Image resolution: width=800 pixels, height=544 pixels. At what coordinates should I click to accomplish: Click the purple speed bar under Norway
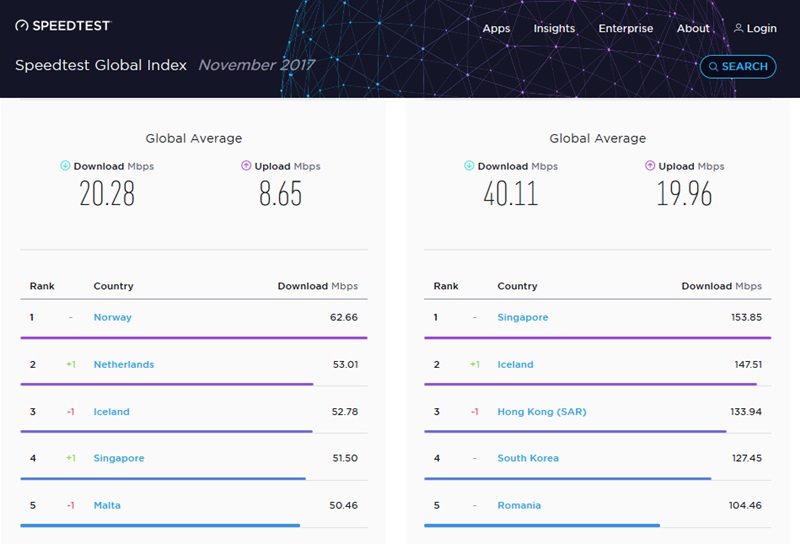(x=194, y=337)
